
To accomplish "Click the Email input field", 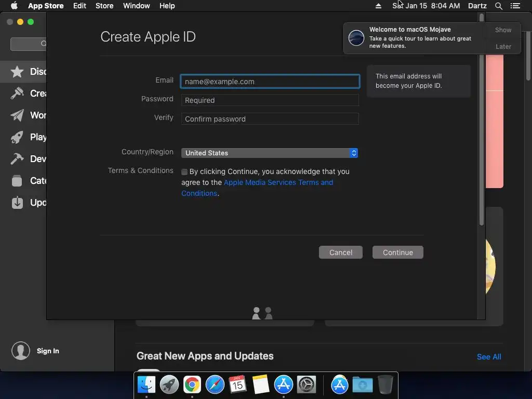I will tap(270, 82).
